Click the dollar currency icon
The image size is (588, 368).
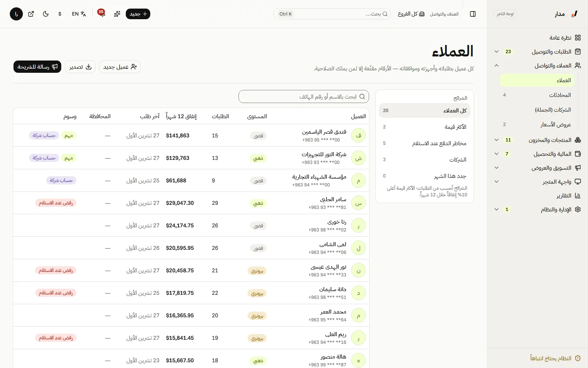pyautogui.click(x=60, y=14)
